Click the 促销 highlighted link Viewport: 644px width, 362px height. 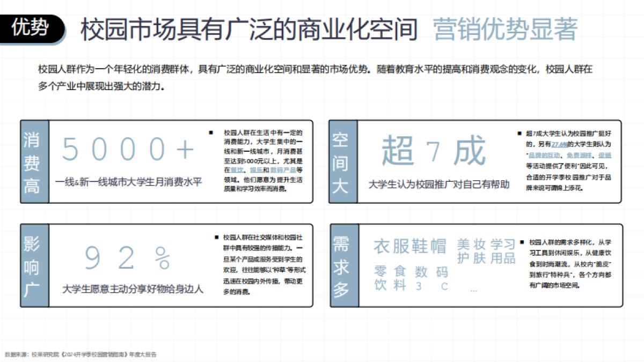[605, 155]
